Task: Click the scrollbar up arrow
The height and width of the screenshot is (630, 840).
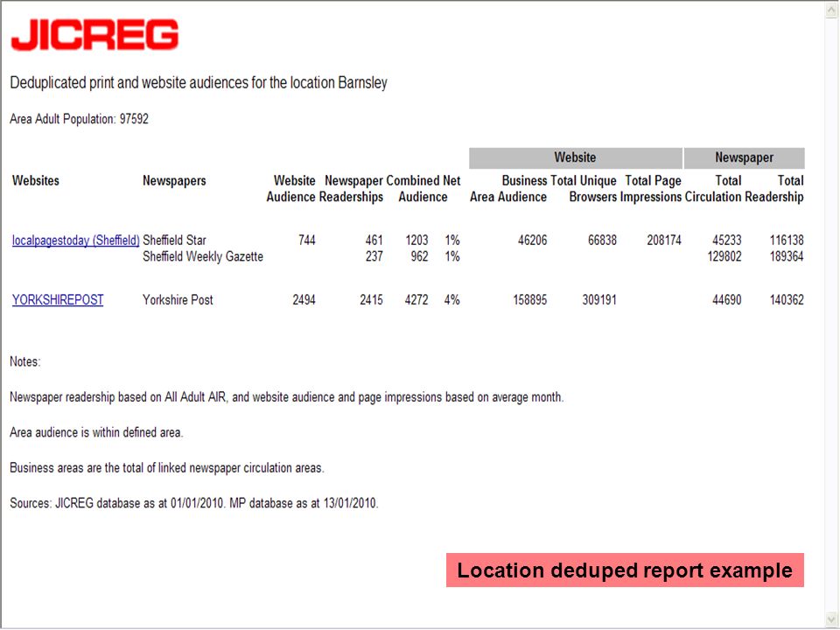Action: 831,10
